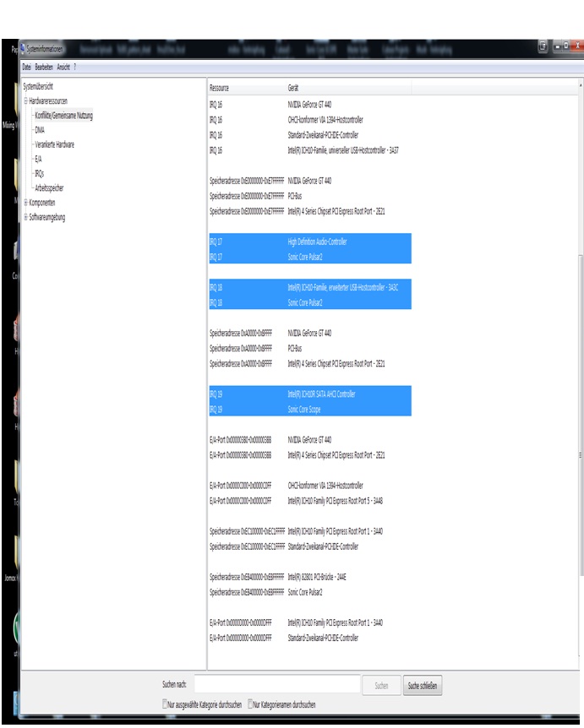Open the Ansicht menu
This screenshot has height=728, width=584.
tap(63, 68)
